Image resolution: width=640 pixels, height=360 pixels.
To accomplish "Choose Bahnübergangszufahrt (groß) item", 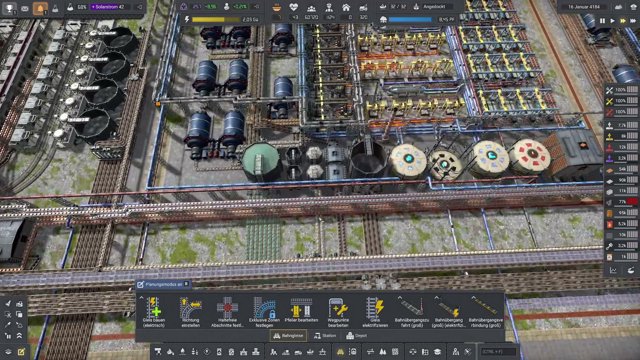I will [411, 312].
